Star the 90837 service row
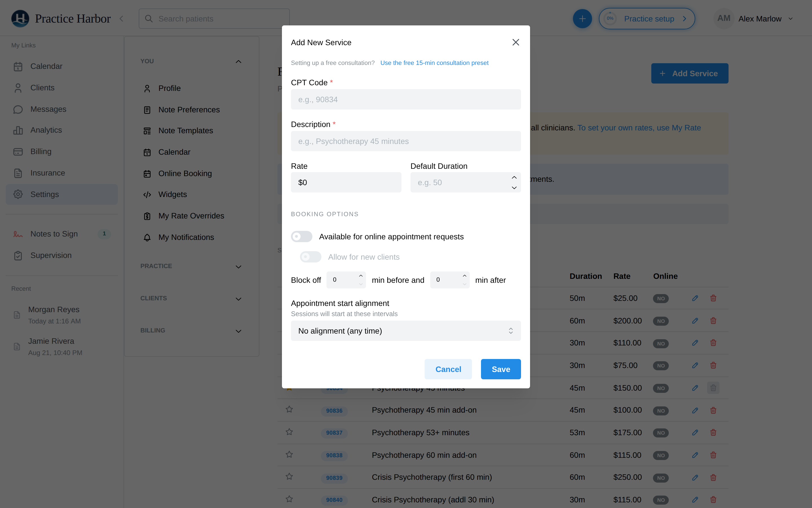This screenshot has width=812, height=508. click(x=289, y=432)
